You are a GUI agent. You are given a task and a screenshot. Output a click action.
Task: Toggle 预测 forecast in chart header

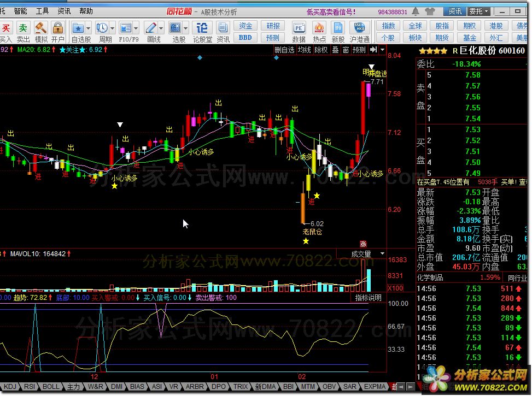tap(359, 50)
